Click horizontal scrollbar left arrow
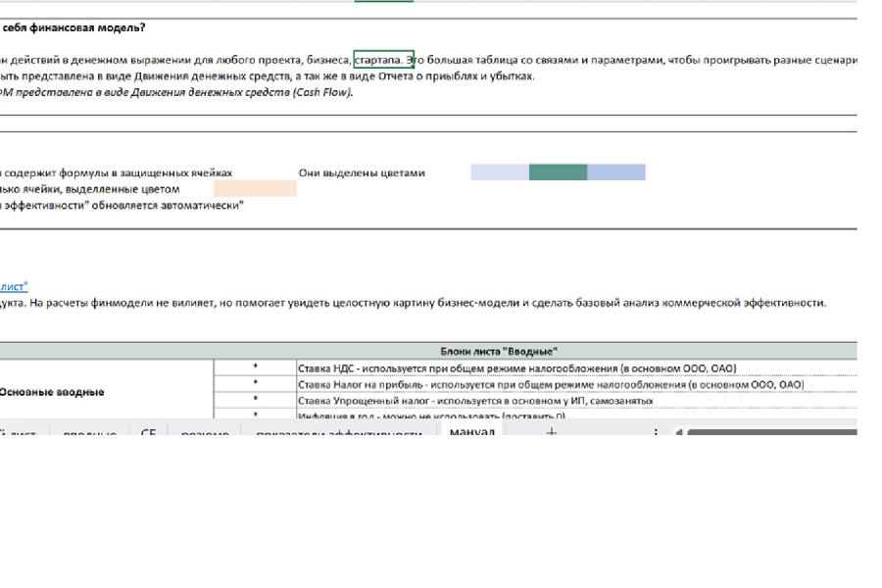Screen dimensions: 882x588 (679, 432)
